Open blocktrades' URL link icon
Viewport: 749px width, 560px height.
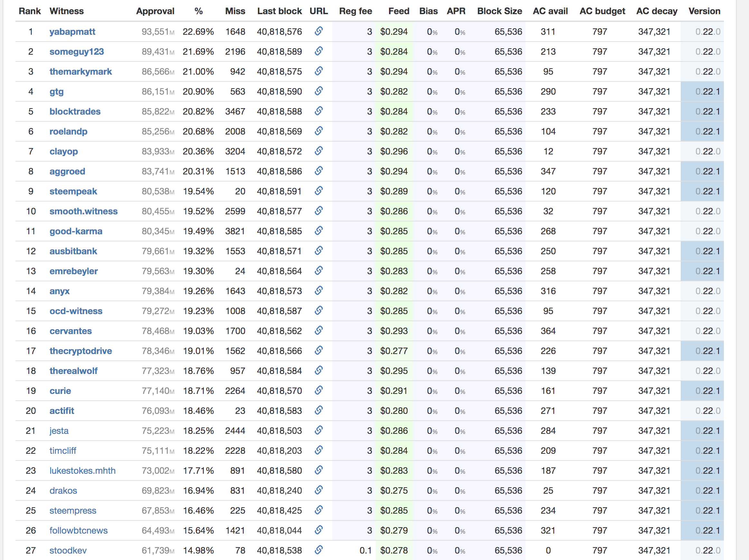click(318, 111)
